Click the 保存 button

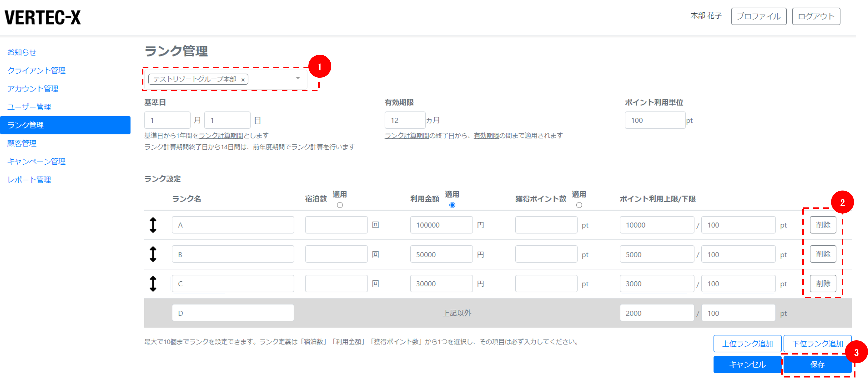point(817,365)
